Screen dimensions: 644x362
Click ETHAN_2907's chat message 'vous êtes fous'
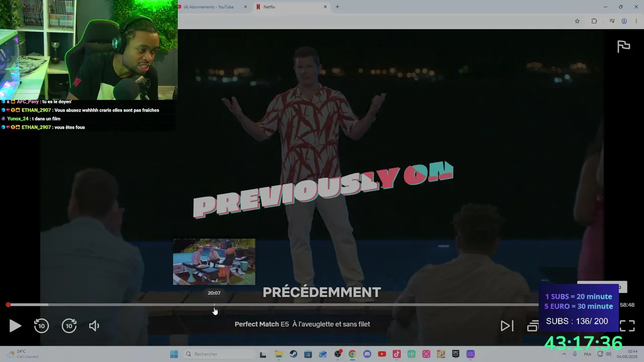pos(68,127)
